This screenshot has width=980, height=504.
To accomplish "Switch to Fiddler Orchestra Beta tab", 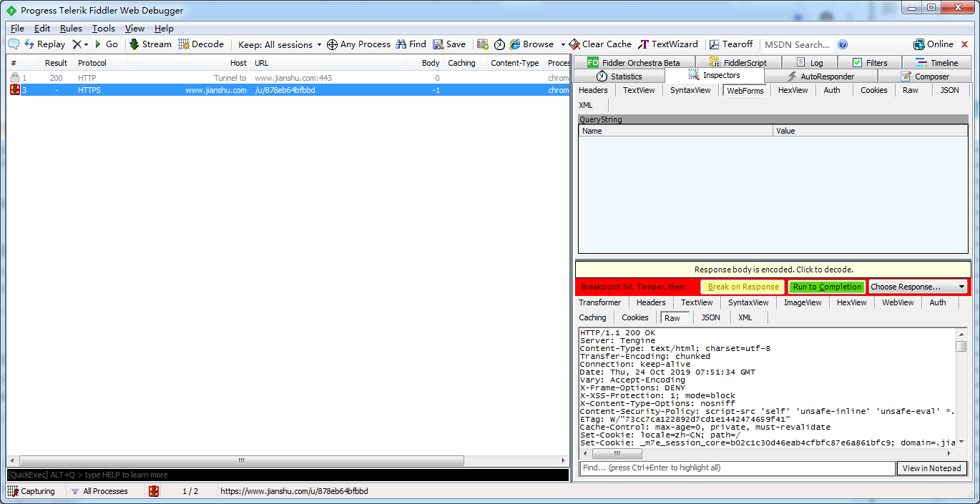I will click(x=634, y=62).
